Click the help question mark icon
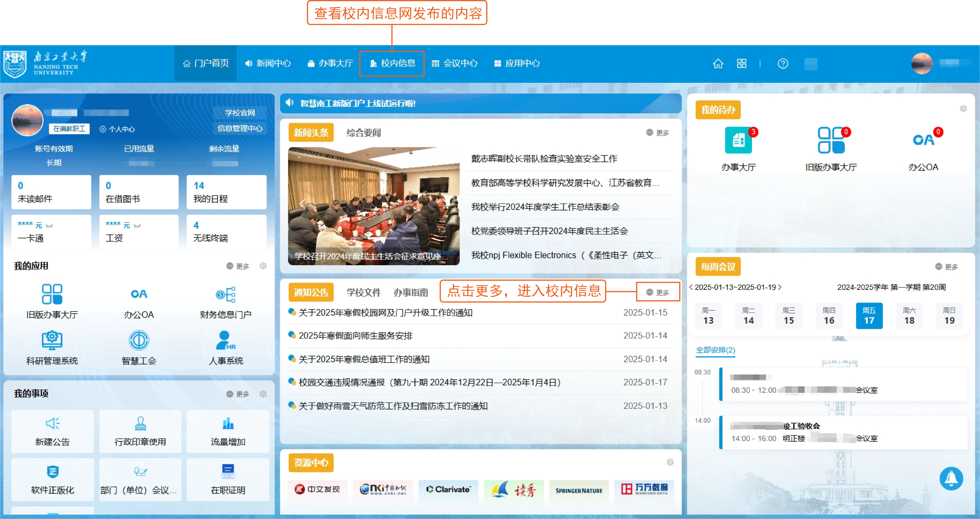Image resolution: width=980 pixels, height=519 pixels. pyautogui.click(x=783, y=63)
